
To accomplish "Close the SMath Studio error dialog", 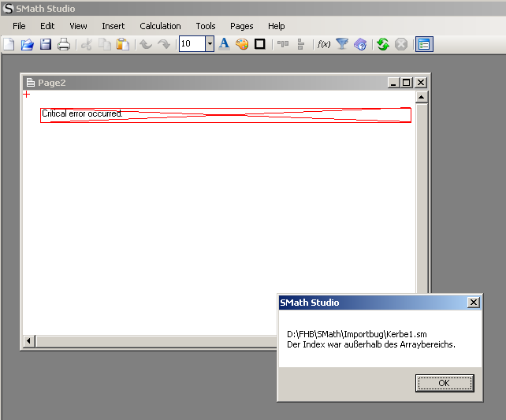I will pos(473,303).
